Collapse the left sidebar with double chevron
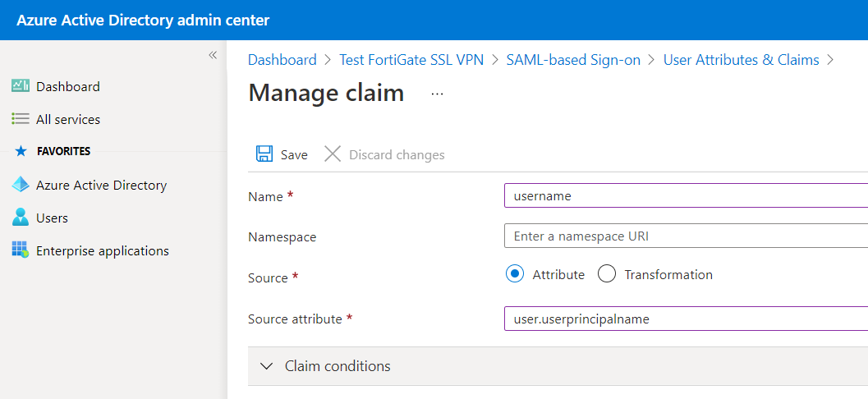868x399 pixels. tap(213, 55)
